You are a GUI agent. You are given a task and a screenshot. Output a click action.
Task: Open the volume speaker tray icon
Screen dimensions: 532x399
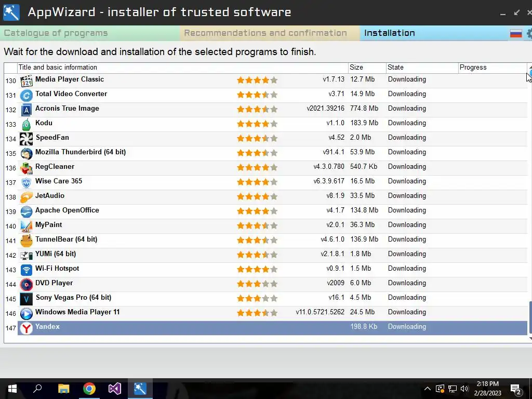click(464, 389)
